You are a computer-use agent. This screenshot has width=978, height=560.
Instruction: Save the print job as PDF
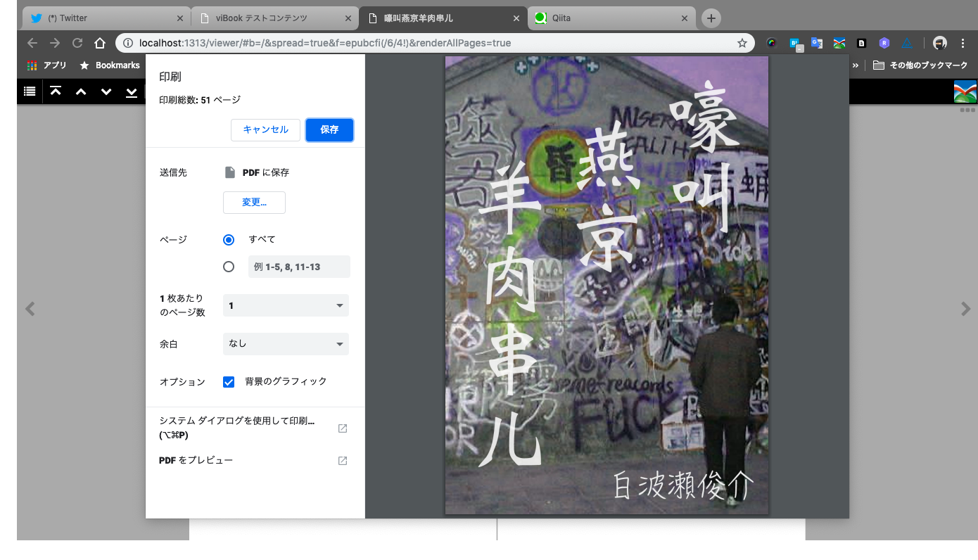click(329, 129)
